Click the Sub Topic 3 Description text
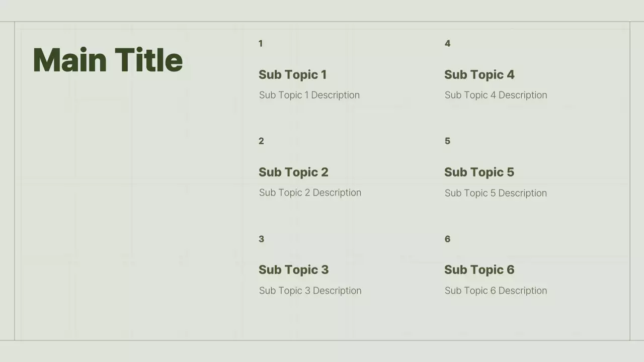 click(310, 291)
